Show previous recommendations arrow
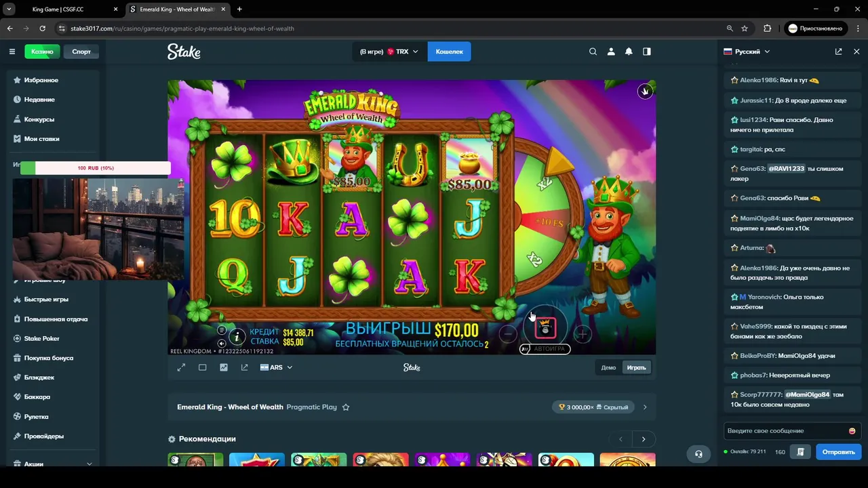Screen dimensions: 868x488 (x=620, y=439)
